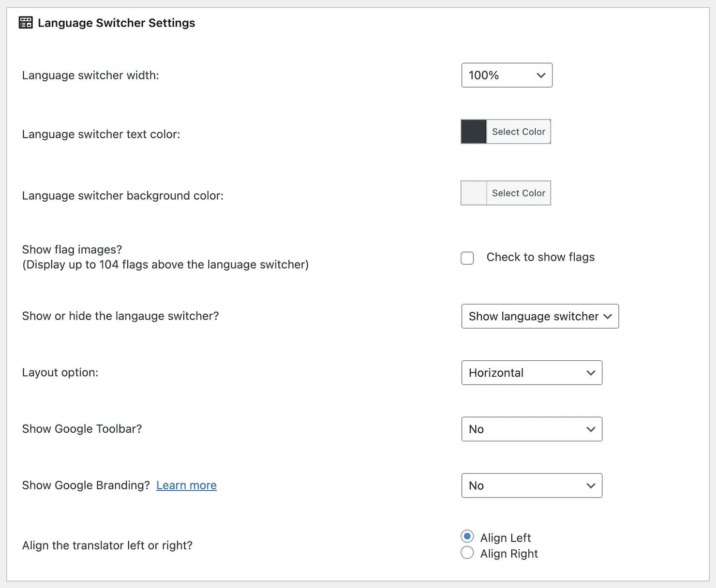The width and height of the screenshot is (716, 588).
Task: Click the Language switcher width label
Action: (90, 75)
